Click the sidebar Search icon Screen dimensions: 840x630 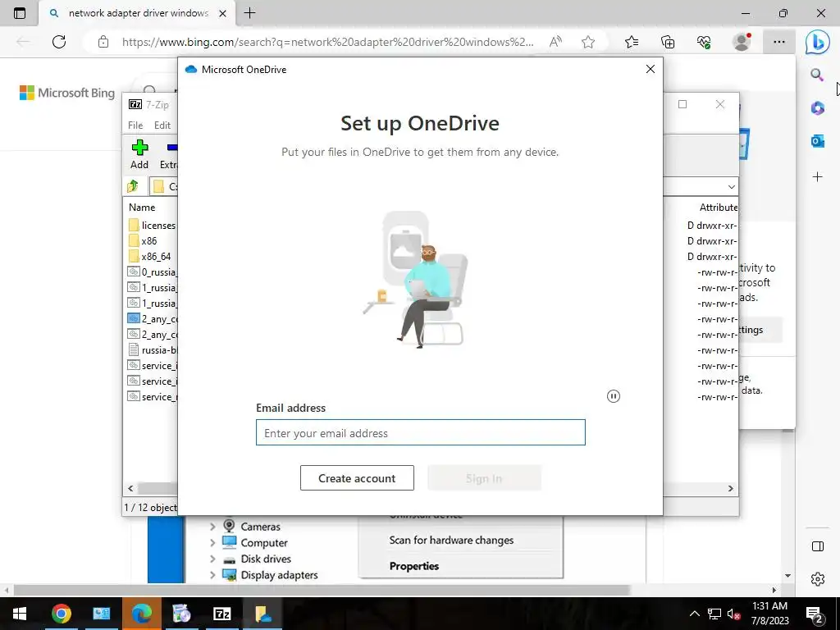818,75
